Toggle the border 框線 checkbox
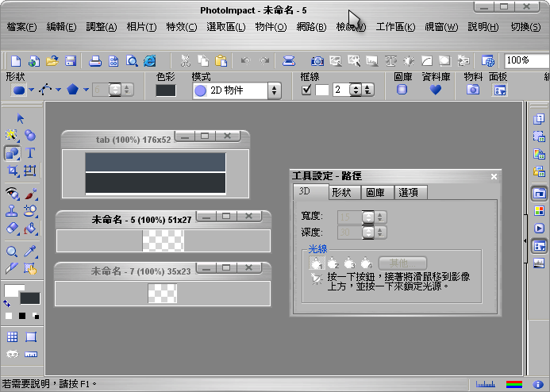The height and width of the screenshot is (392, 550). (306, 90)
